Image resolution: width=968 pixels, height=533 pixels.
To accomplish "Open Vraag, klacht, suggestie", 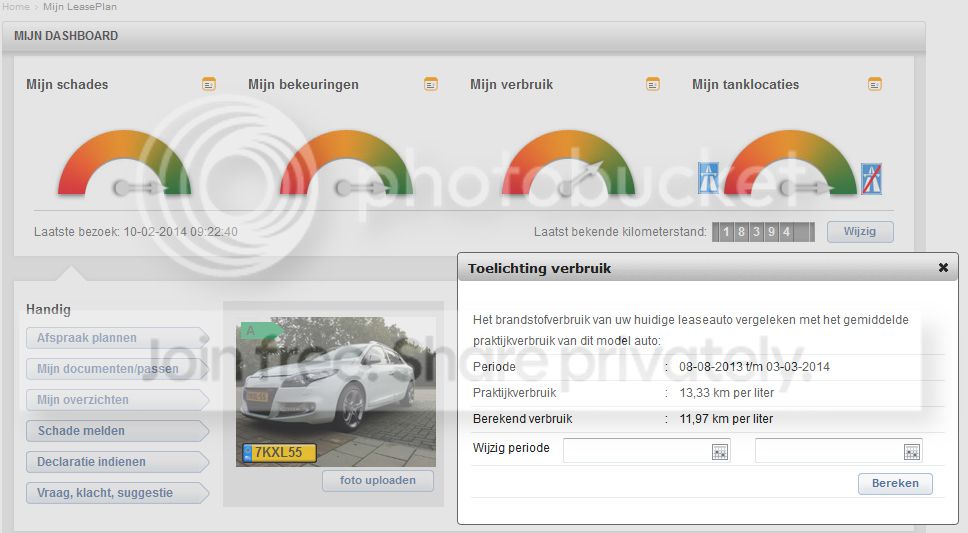I will coord(117,493).
